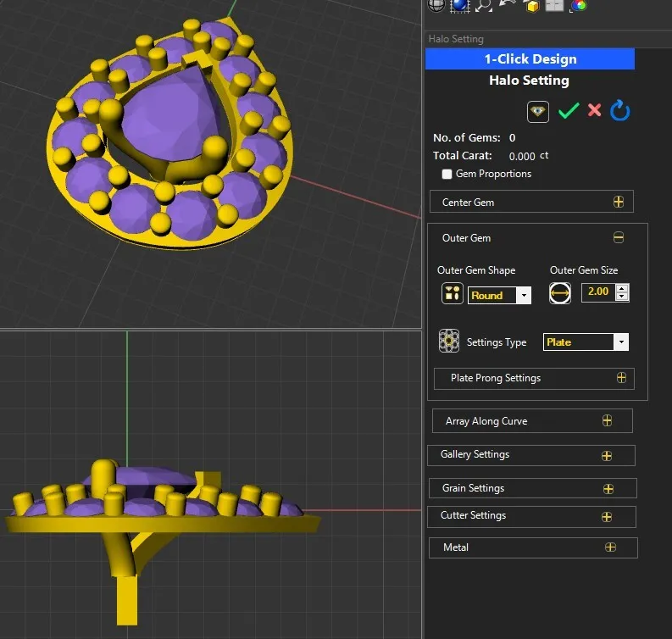Click the yellow cube toolbar icon

[532, 5]
